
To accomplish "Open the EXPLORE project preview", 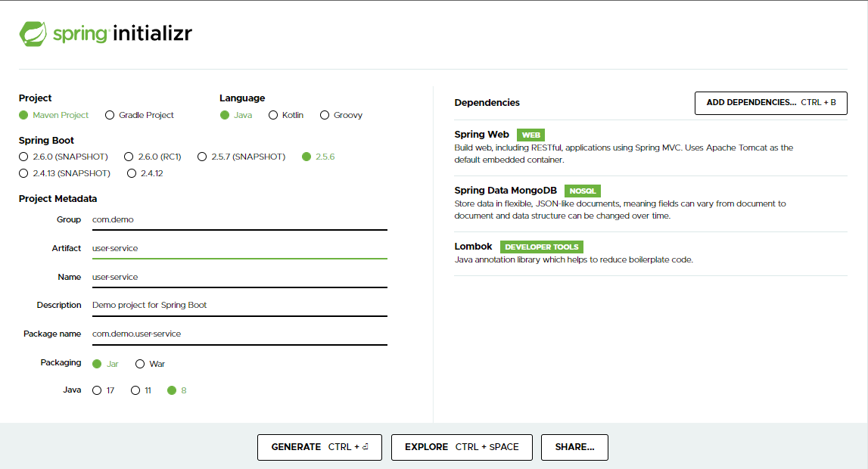I will (462, 447).
